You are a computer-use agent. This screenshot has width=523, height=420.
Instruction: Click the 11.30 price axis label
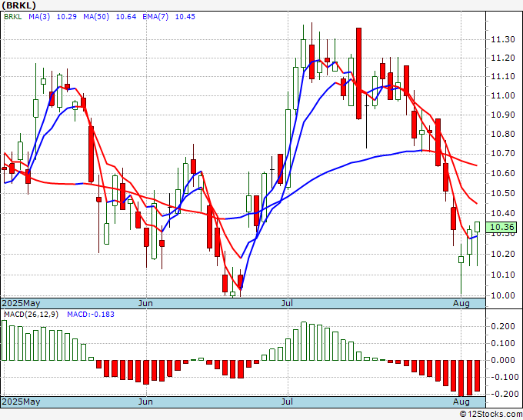[503, 40]
